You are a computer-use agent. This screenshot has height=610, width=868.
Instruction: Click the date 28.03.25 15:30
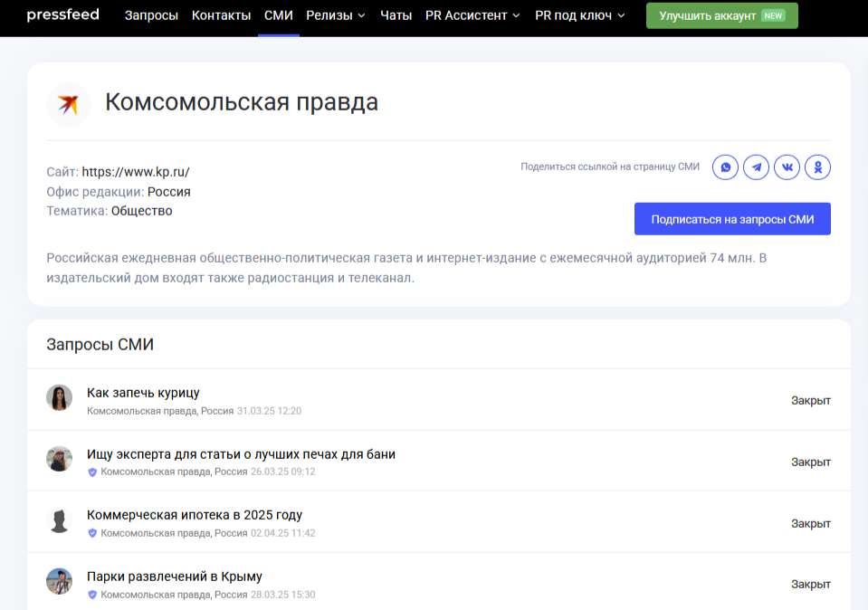tap(283, 595)
